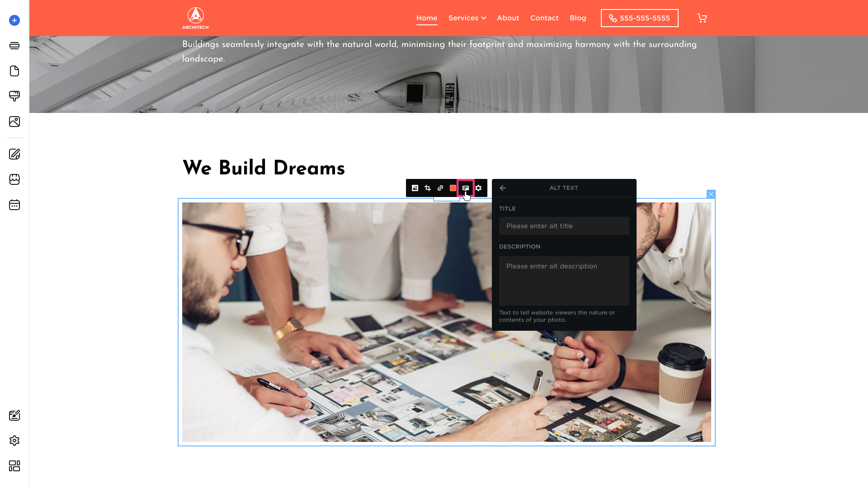Expand the Services menu dropdown
The height and width of the screenshot is (488, 868).
point(467,18)
